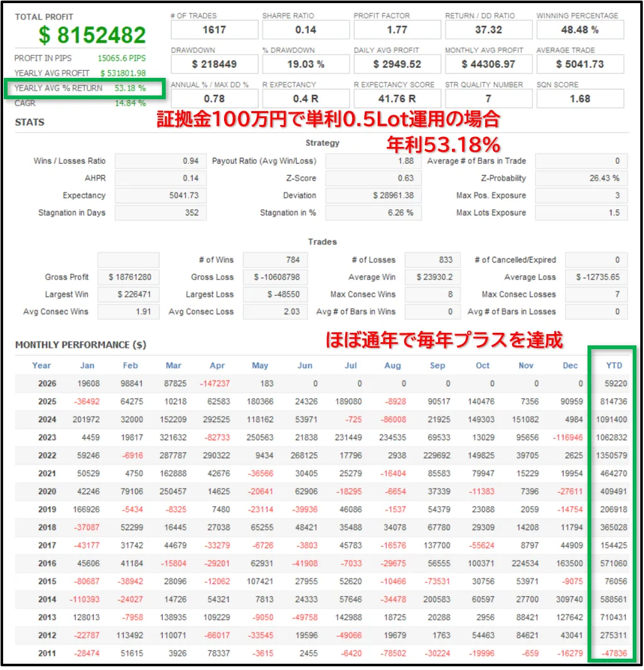Click the 2019 January value 166926
The height and width of the screenshot is (670, 644).
pos(86,509)
